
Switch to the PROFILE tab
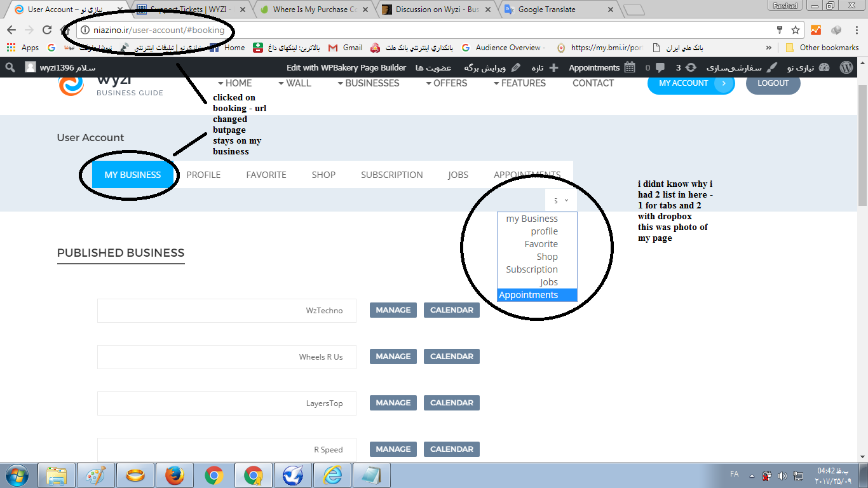pos(203,175)
